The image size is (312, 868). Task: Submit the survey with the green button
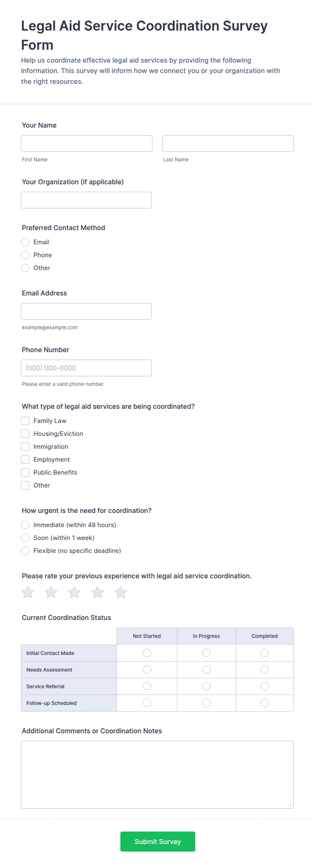(158, 841)
